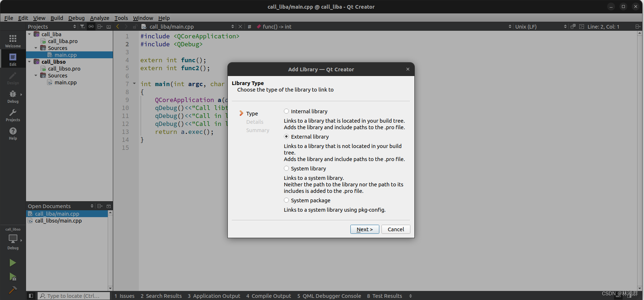Screen dimensions: 644x300
Task: Open the File menu
Action: pos(9,18)
